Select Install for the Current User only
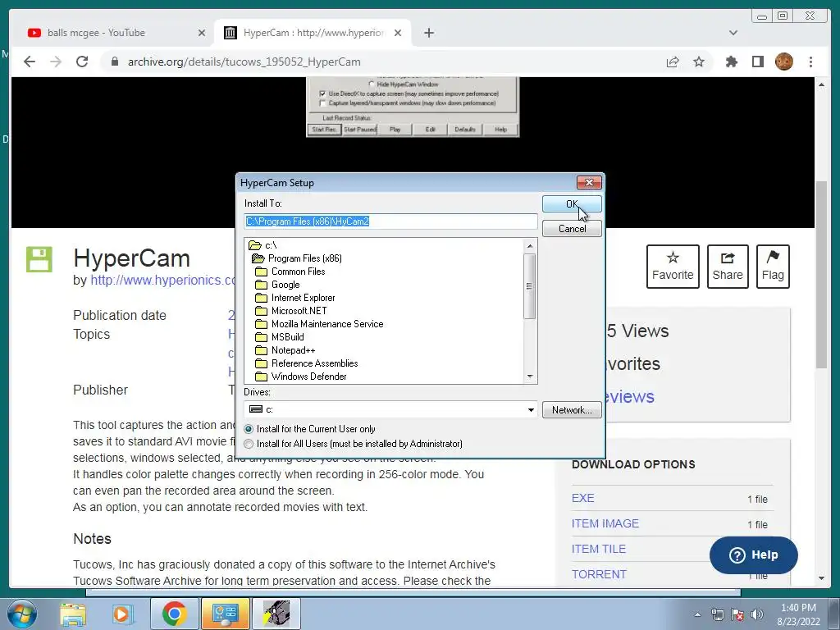Viewport: 840px width, 630px height. (310, 429)
